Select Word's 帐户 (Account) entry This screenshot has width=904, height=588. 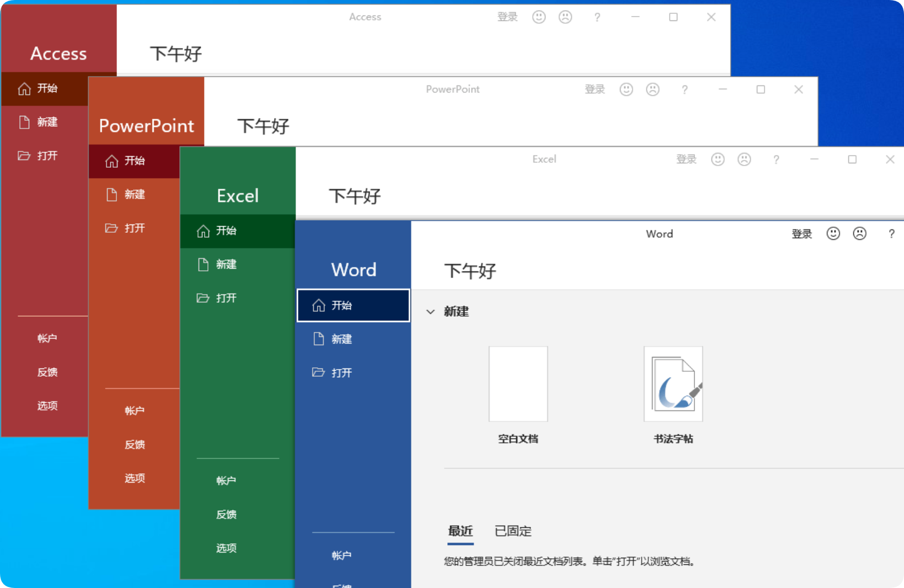(342, 555)
